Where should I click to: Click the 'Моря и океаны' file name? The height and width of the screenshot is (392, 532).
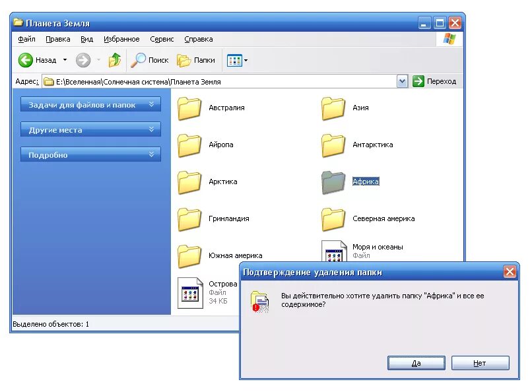pyautogui.click(x=378, y=247)
